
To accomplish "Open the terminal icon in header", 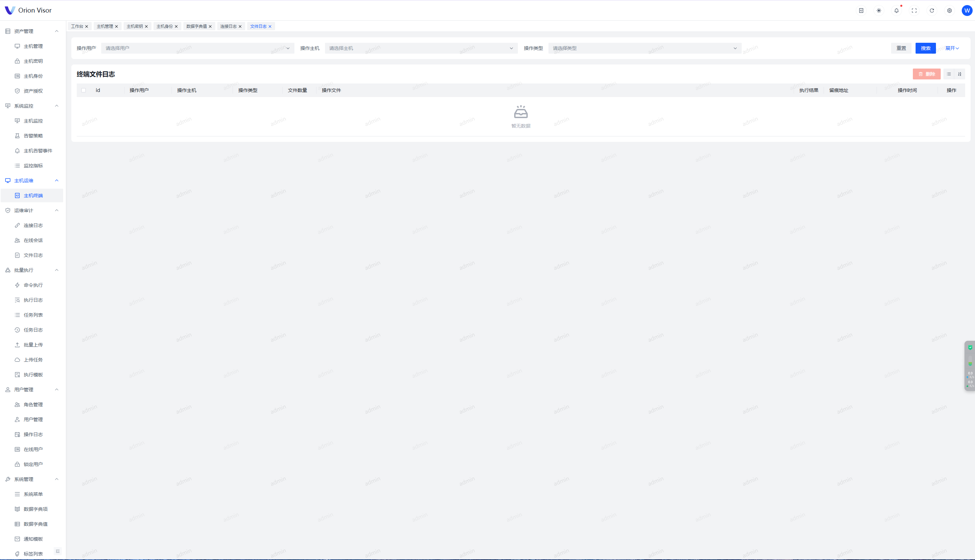I will [x=861, y=11].
